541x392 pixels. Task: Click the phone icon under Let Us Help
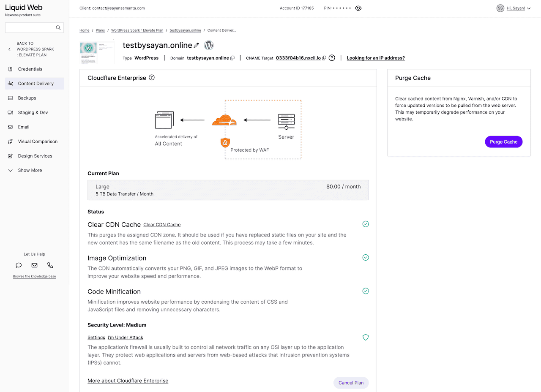click(50, 265)
